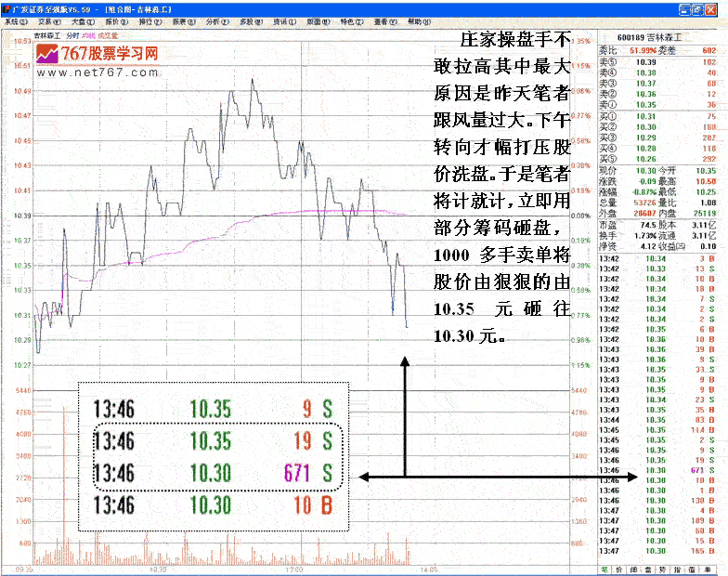Click the 成交量 legend label

(109, 34)
